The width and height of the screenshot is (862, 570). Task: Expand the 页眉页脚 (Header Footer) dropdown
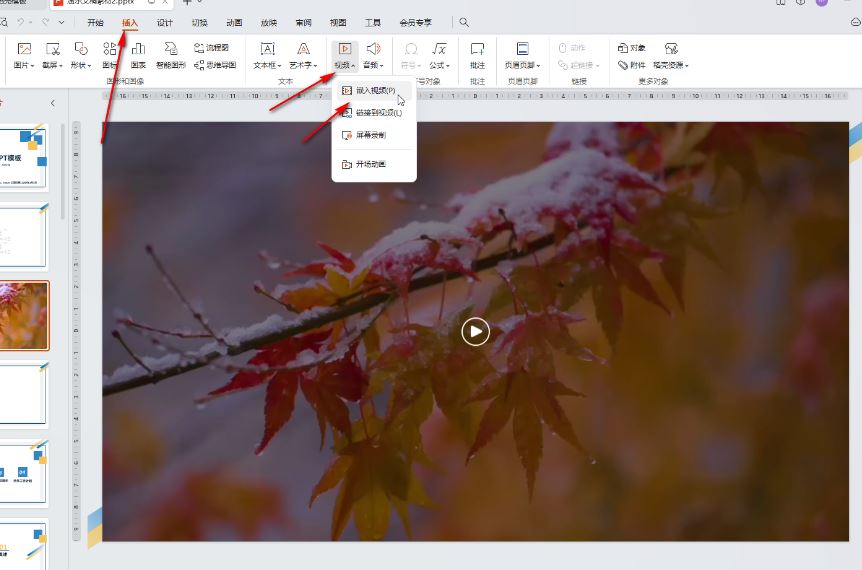(x=522, y=66)
